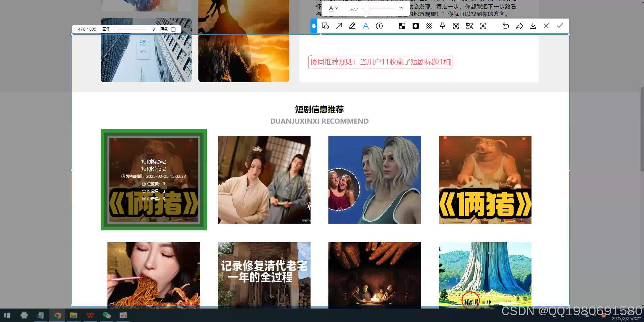Select the black square blur tool
This screenshot has width=644, height=322.
click(x=416, y=26)
